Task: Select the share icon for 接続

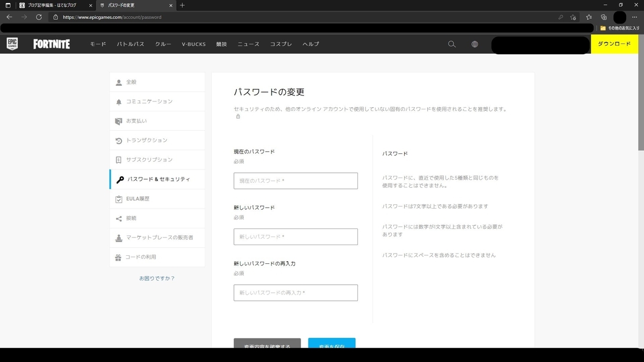Action: [x=118, y=218]
